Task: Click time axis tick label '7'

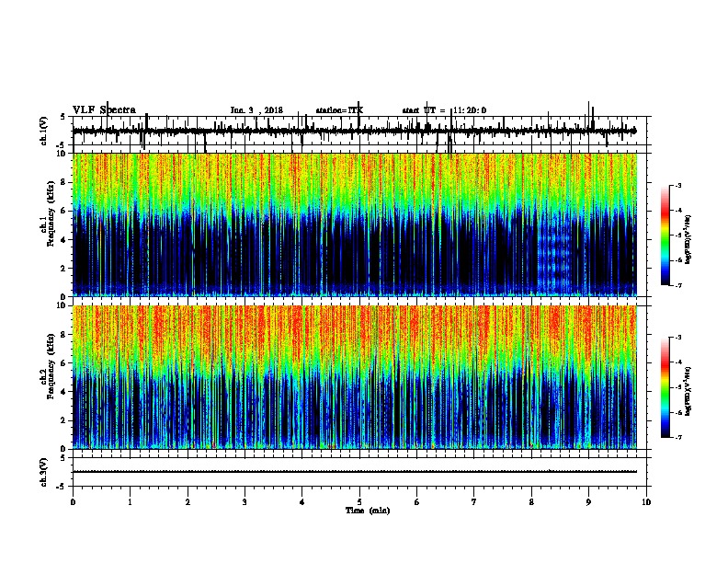Action: [474, 502]
